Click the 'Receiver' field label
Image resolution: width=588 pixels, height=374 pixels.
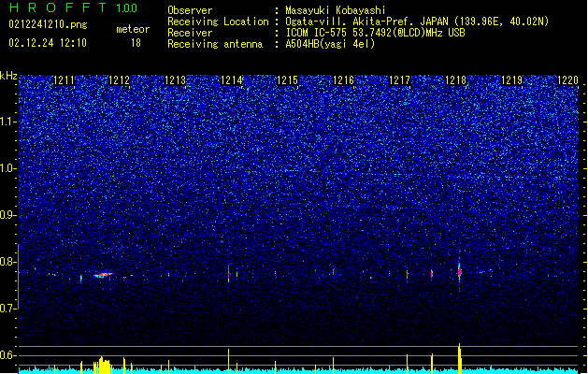pos(190,33)
